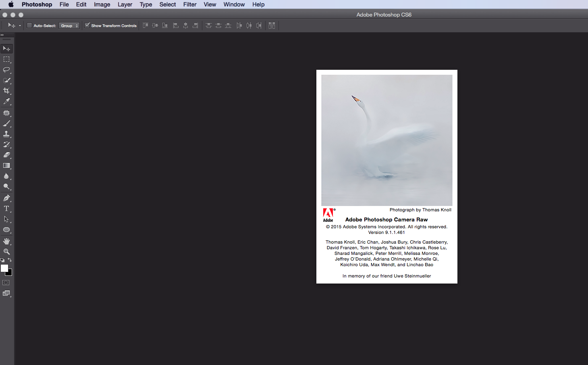Select the Crop tool
Viewport: 588px width, 365px height.
pyautogui.click(x=6, y=91)
